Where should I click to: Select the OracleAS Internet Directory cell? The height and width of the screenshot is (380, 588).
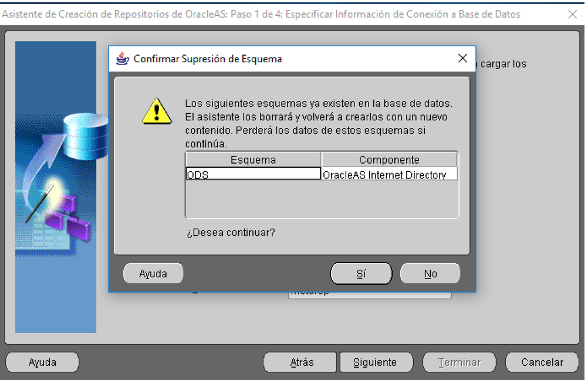[389, 174]
